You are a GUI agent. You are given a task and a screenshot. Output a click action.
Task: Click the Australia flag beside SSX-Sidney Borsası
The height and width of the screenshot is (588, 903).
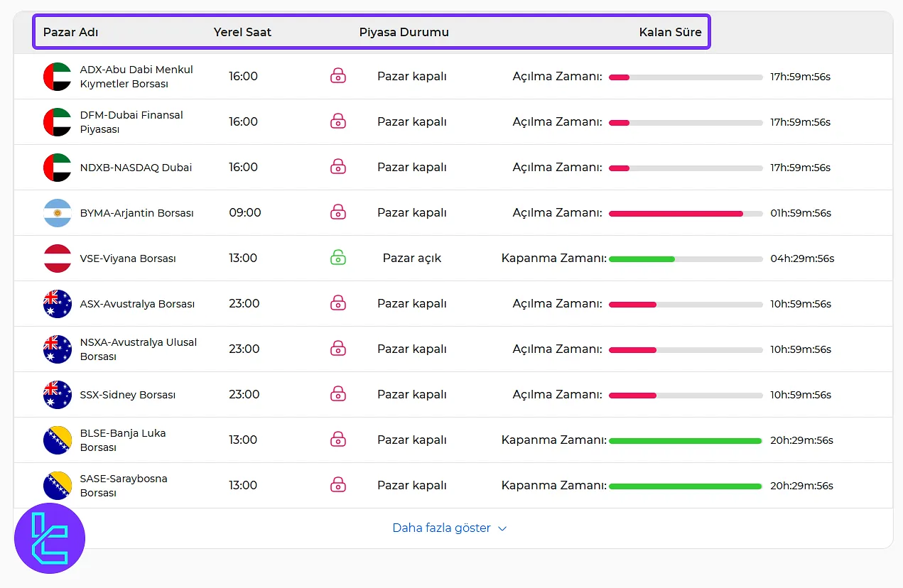tap(58, 395)
